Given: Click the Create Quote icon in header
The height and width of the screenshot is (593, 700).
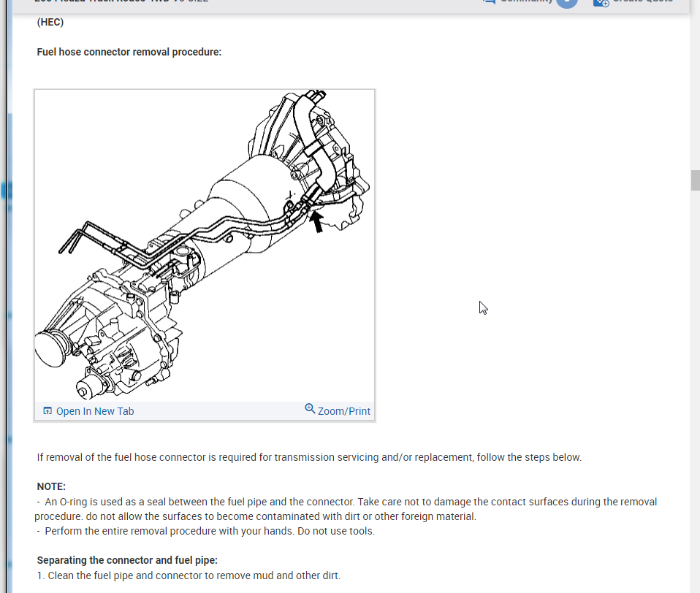Looking at the screenshot, I should coord(601,2).
